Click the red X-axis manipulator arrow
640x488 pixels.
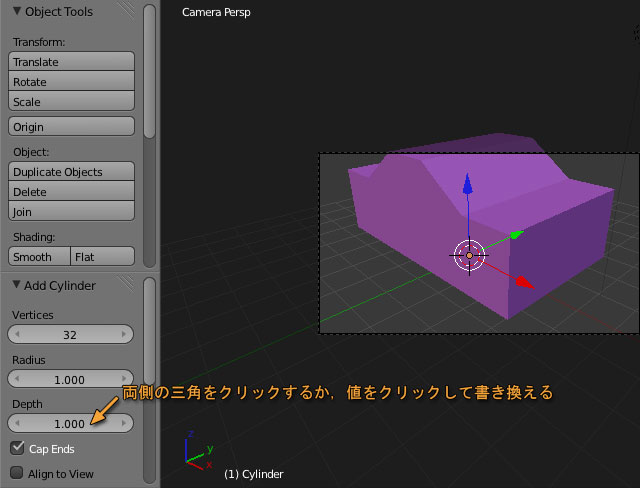pos(526,283)
